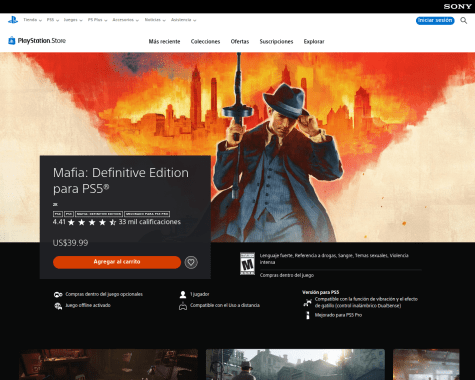Screen dimensions: 475x380
Task: Click the 4.41 rating score
Action: (59, 222)
